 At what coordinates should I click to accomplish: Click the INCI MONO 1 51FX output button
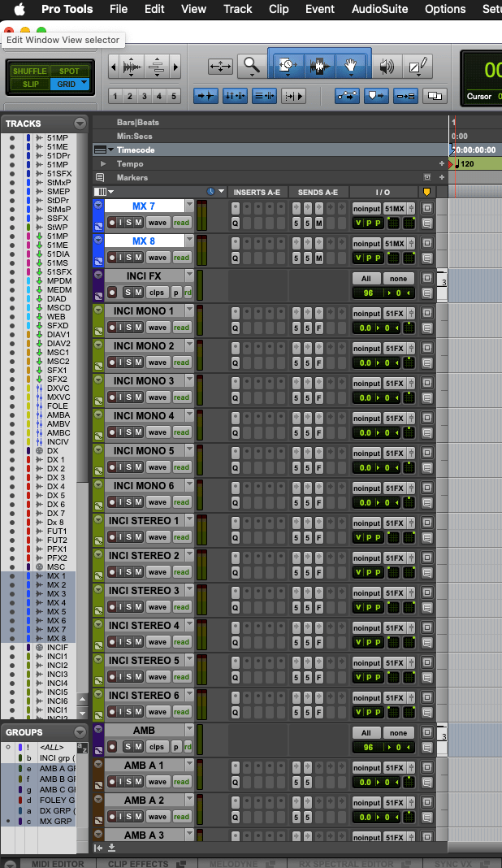pos(395,314)
